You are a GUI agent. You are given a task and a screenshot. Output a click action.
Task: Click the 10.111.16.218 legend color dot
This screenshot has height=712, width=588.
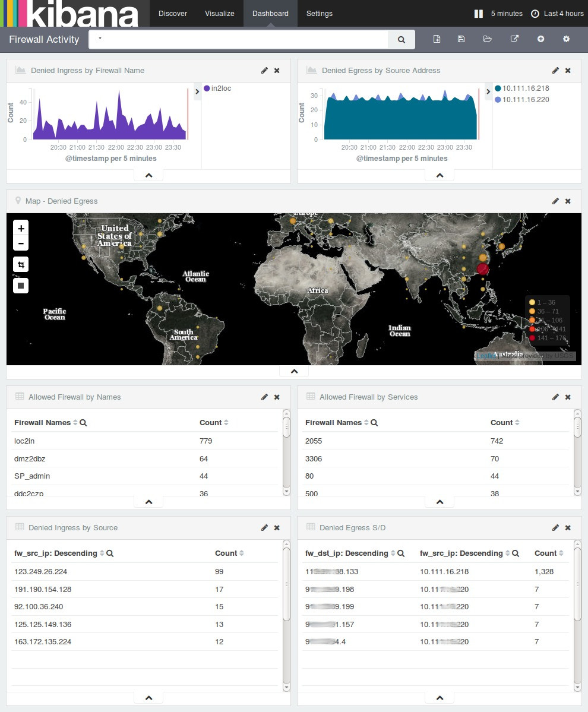click(x=498, y=88)
